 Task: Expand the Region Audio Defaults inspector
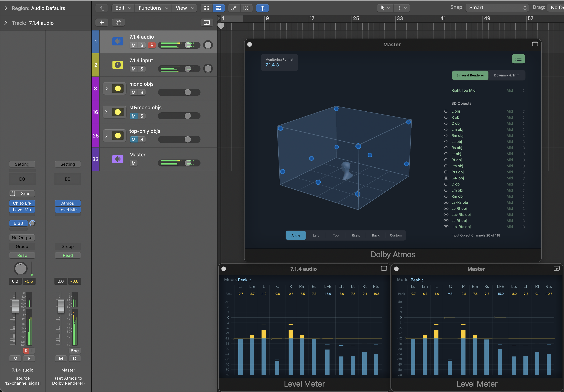6,8
